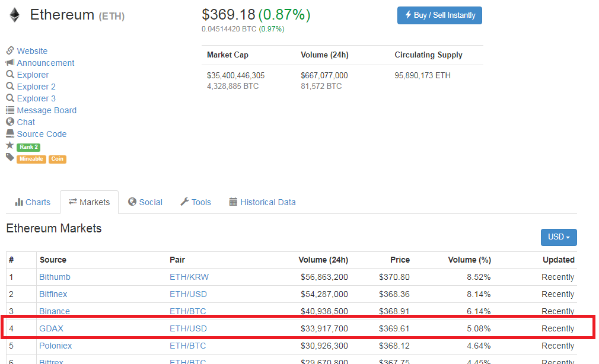Click Poloniex's volume share 4.64%
Screen dimensions: 599x364
coord(479,346)
